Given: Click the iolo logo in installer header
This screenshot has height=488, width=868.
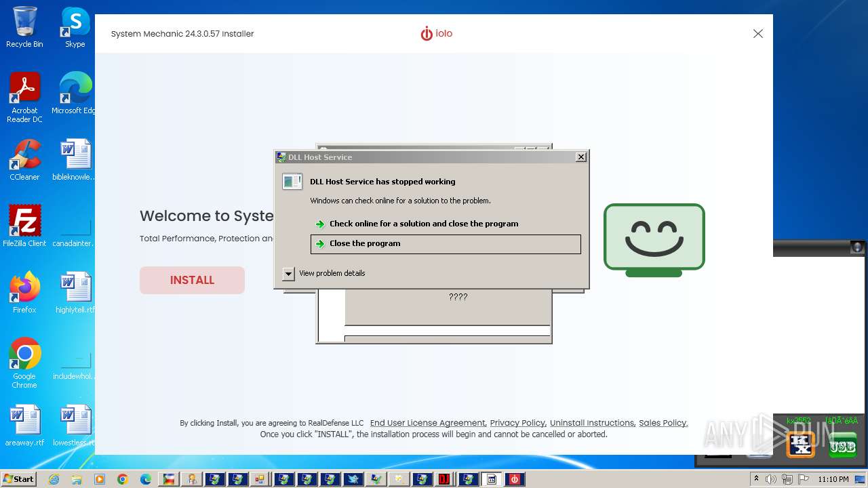Looking at the screenshot, I should pos(436,33).
